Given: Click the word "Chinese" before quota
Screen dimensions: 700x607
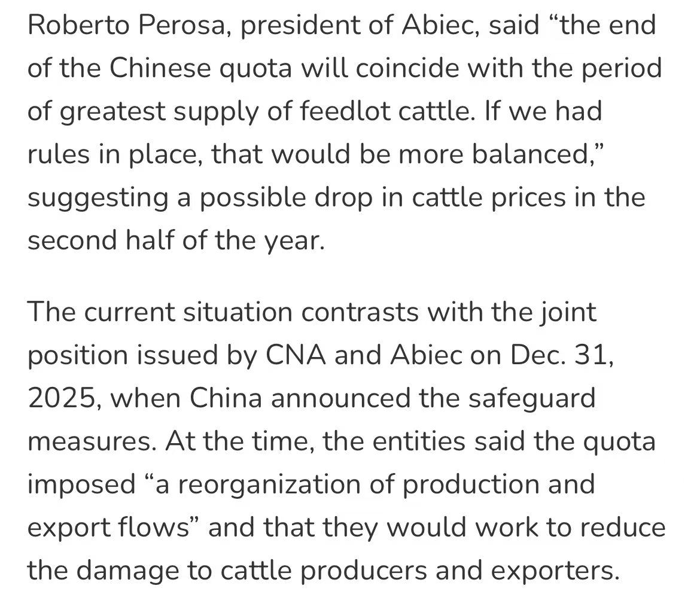Looking at the screenshot, I should click(x=160, y=69).
